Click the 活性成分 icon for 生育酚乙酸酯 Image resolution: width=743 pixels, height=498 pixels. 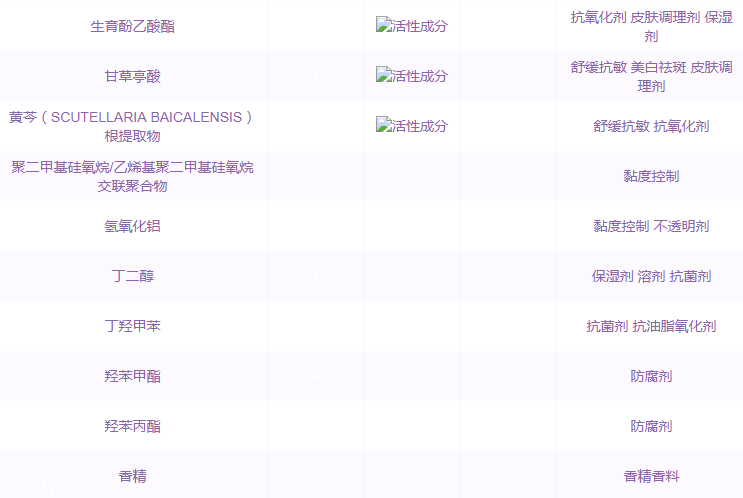click(x=411, y=26)
